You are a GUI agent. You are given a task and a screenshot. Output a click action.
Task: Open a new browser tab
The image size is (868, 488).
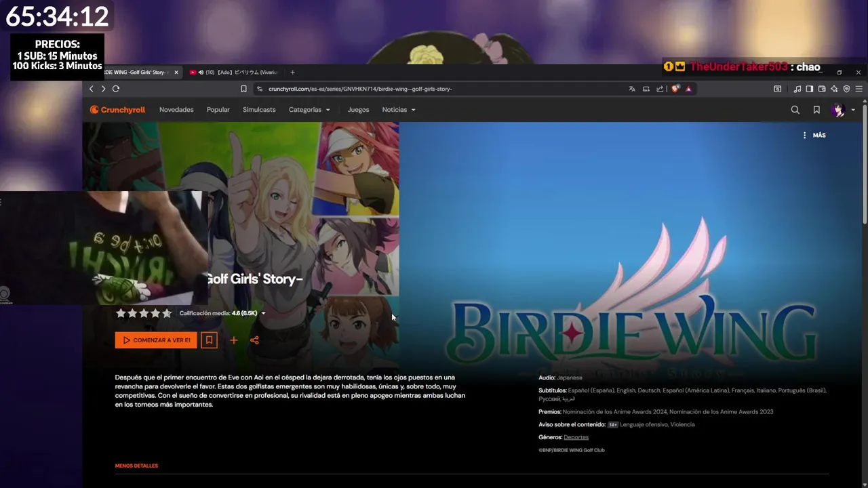(x=292, y=73)
